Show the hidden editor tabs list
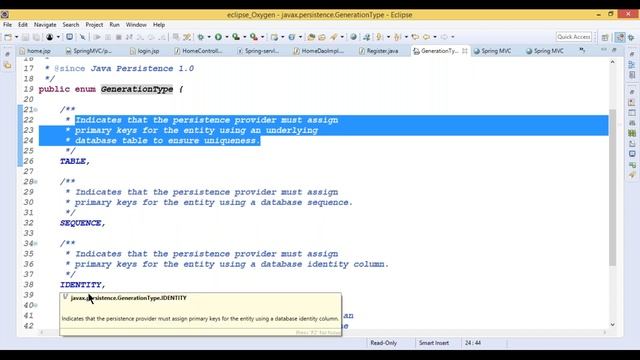Viewport: 640px width, 360px height. [582, 51]
